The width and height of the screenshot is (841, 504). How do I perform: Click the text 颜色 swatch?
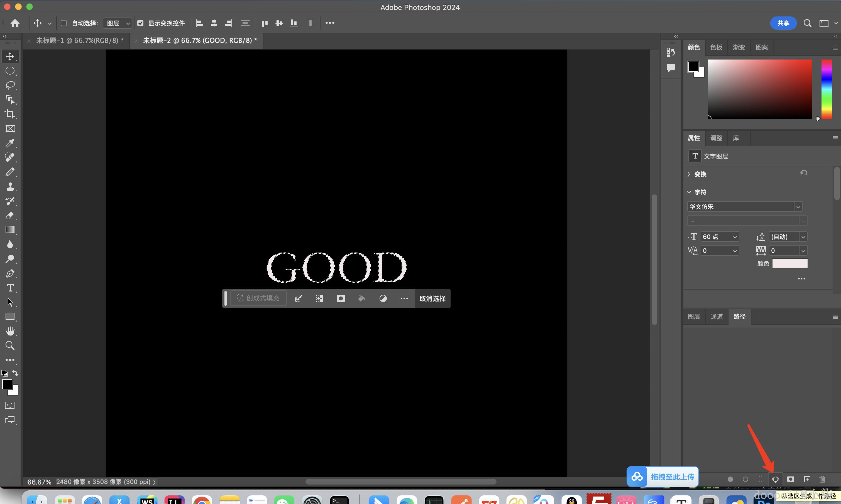click(790, 263)
